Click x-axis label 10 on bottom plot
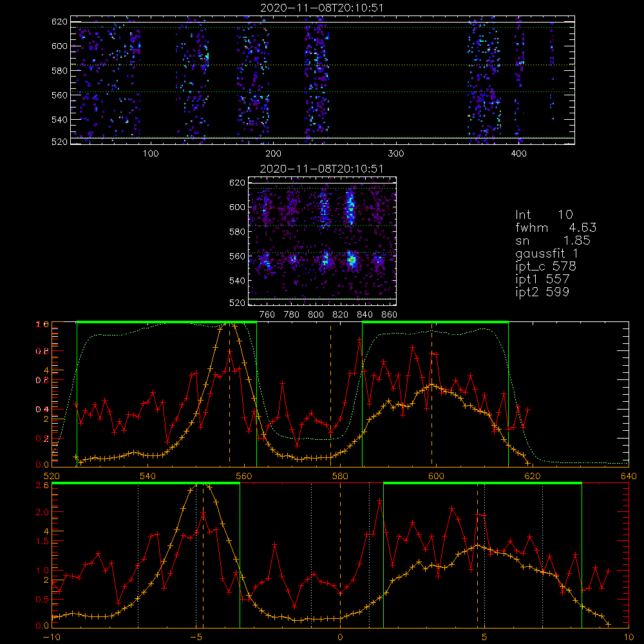644x644 pixels. (x=629, y=638)
